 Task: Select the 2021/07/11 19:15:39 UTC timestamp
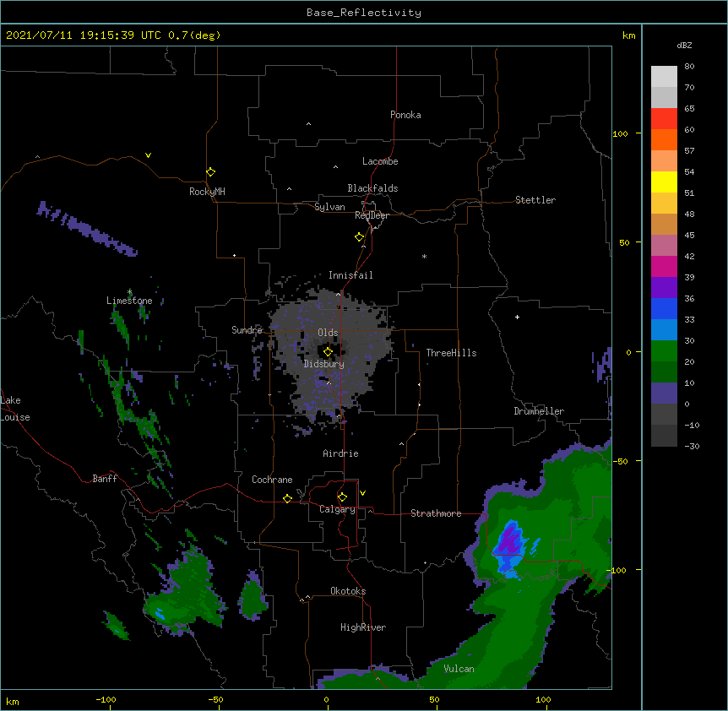tap(84, 35)
